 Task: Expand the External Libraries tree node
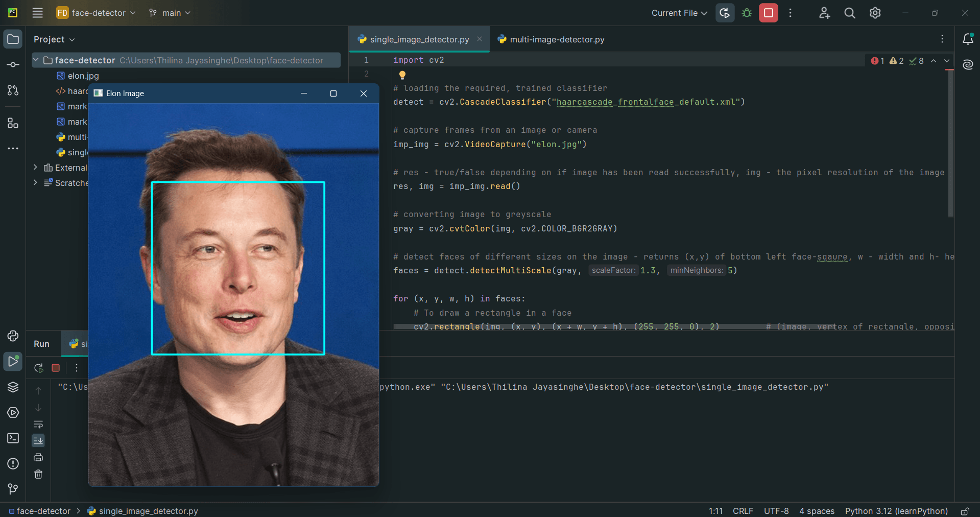coord(35,168)
